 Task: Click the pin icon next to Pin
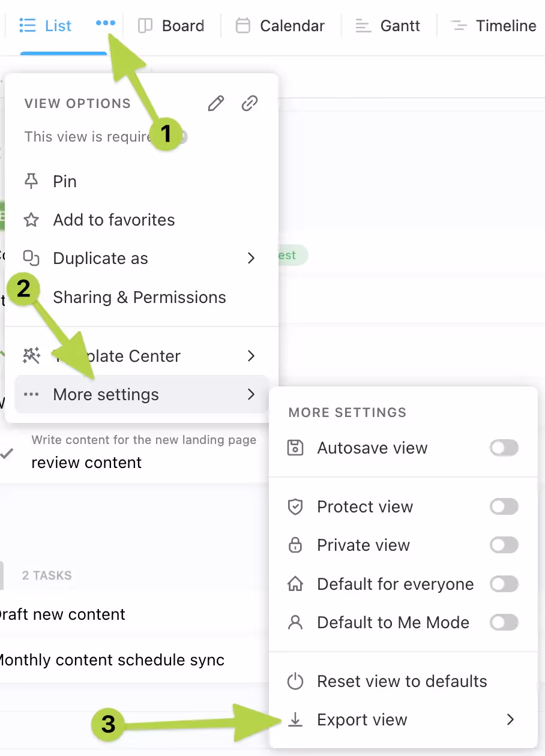coord(30,181)
